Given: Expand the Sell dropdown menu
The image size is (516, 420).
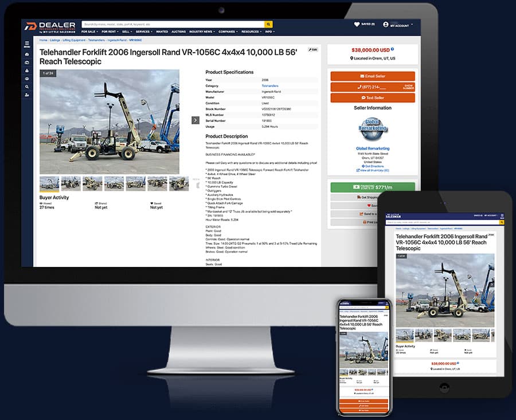Looking at the screenshot, I should [x=127, y=32].
